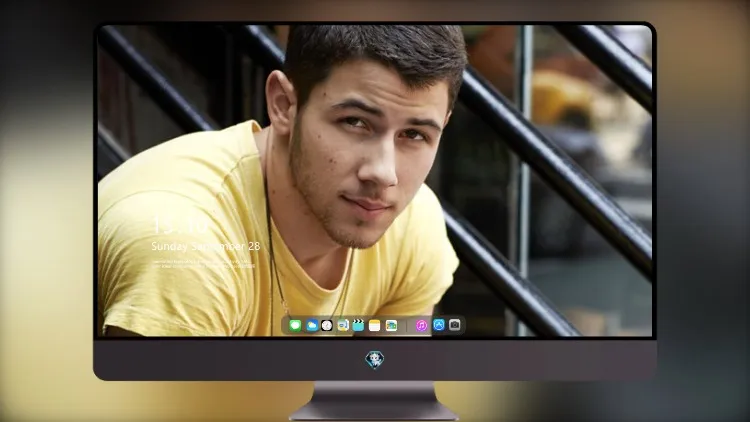
Task: Open the Weather app in dock
Action: (x=311, y=326)
